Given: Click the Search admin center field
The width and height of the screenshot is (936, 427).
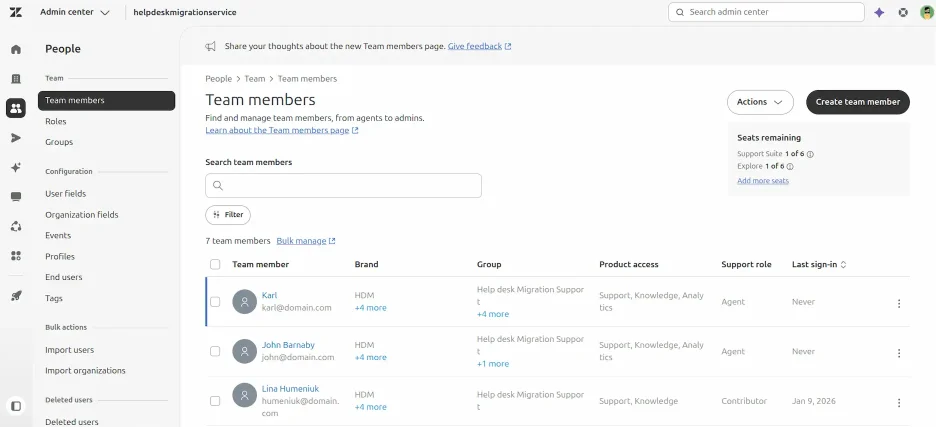Looking at the screenshot, I should tap(766, 12).
